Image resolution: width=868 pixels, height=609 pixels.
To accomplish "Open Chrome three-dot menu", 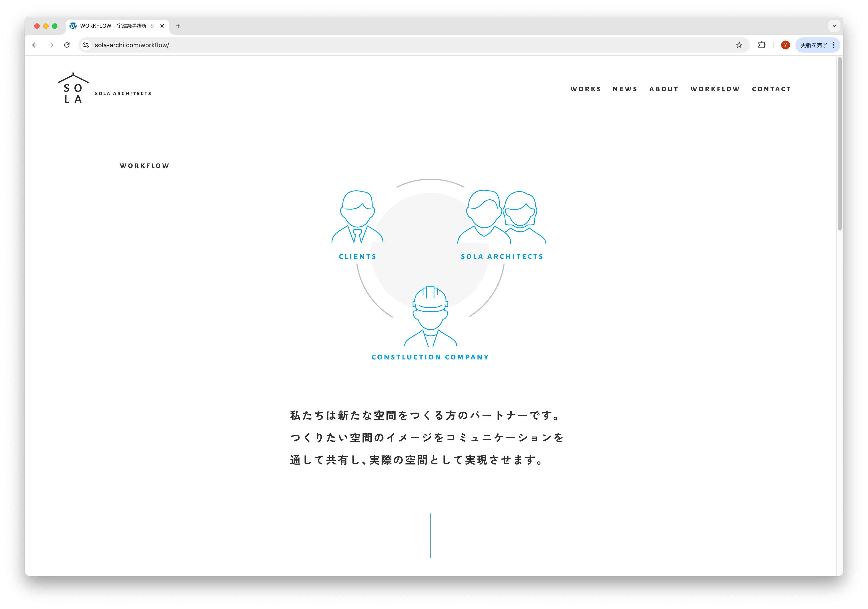I will (833, 45).
